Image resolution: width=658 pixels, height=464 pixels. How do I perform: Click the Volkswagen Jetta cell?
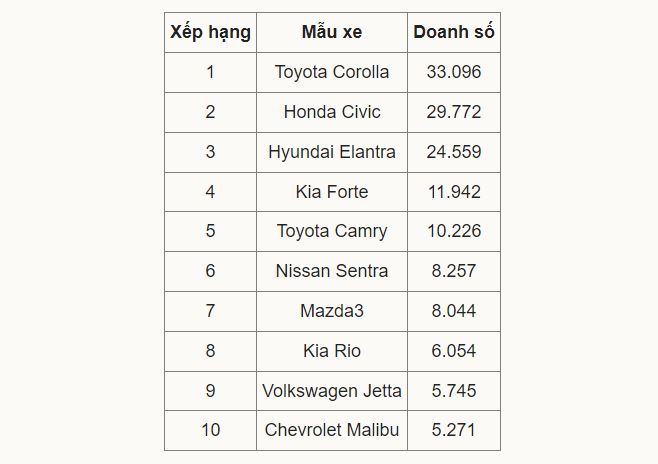(332, 391)
